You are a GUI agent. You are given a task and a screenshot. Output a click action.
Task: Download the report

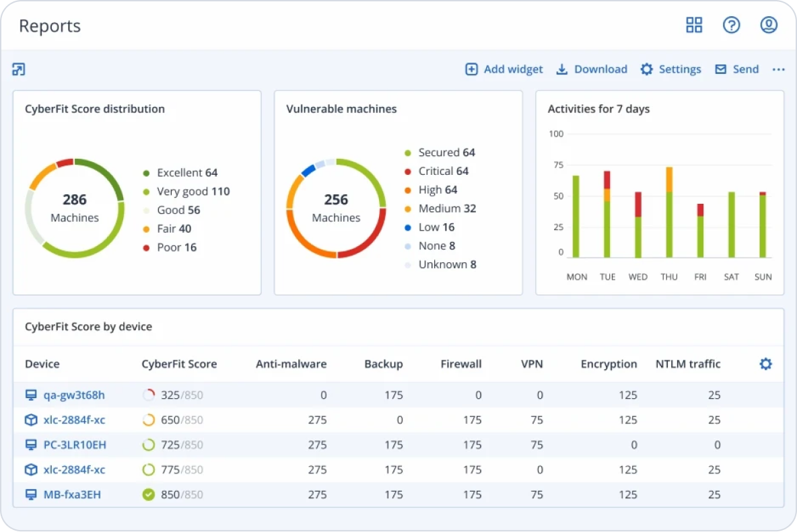coord(591,69)
